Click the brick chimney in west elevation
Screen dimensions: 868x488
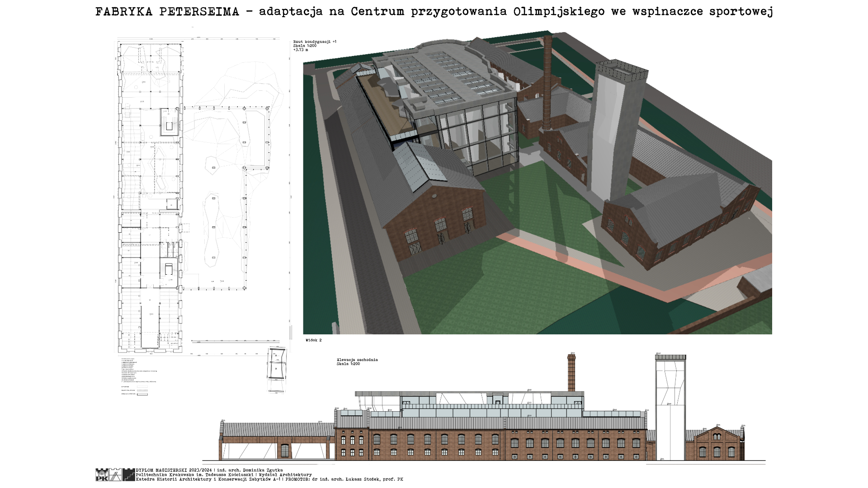(x=571, y=373)
